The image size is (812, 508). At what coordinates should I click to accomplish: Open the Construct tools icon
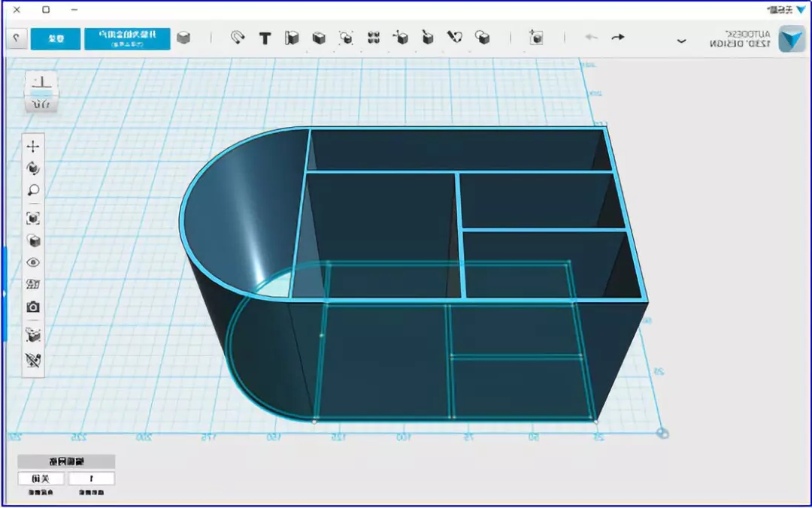[427, 38]
